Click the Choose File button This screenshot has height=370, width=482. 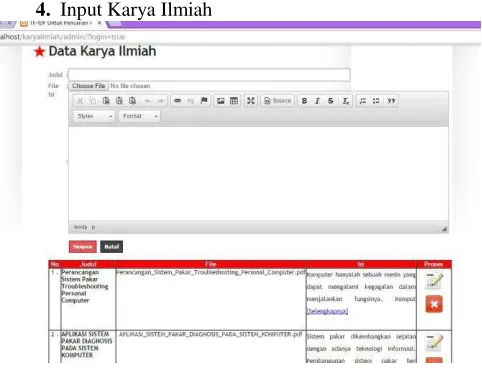pyautogui.click(x=89, y=86)
